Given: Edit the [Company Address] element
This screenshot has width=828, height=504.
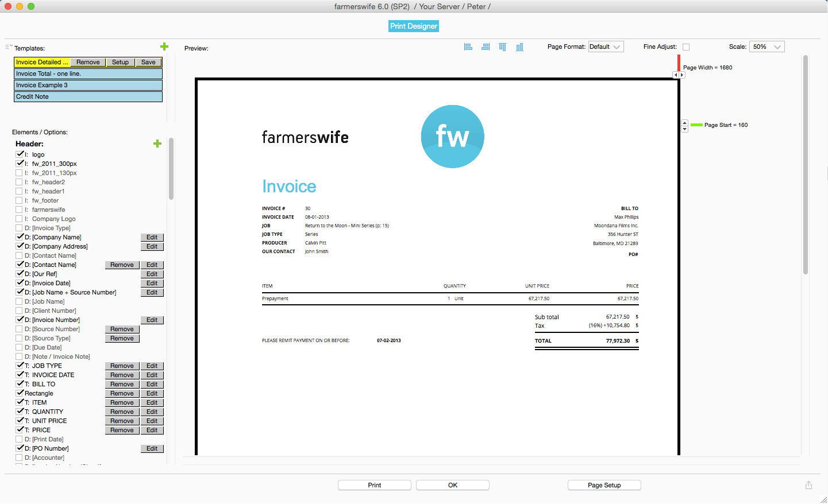Looking at the screenshot, I should tap(152, 246).
